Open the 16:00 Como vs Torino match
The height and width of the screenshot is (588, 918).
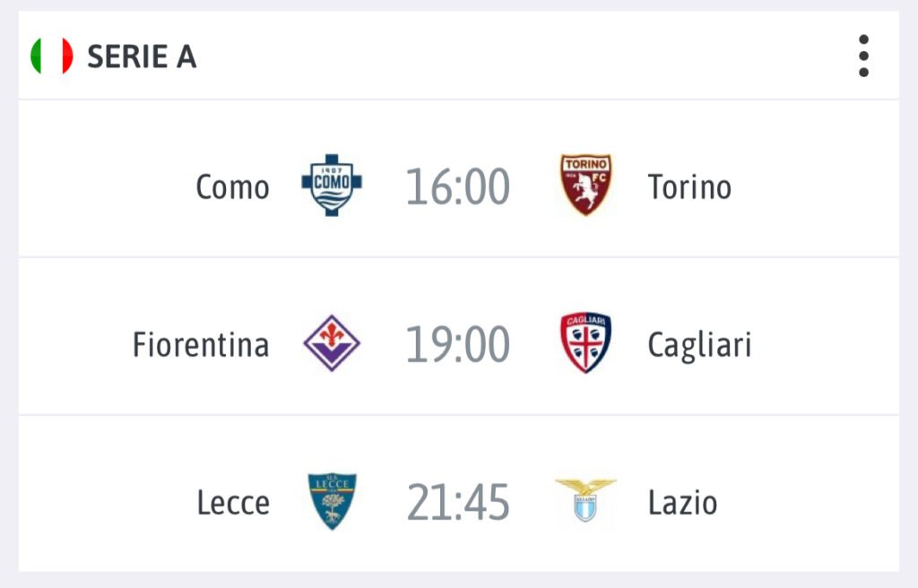(458, 187)
